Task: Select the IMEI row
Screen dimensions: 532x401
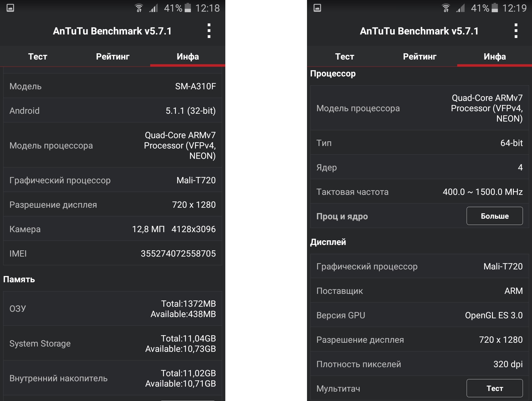Action: 113,253
